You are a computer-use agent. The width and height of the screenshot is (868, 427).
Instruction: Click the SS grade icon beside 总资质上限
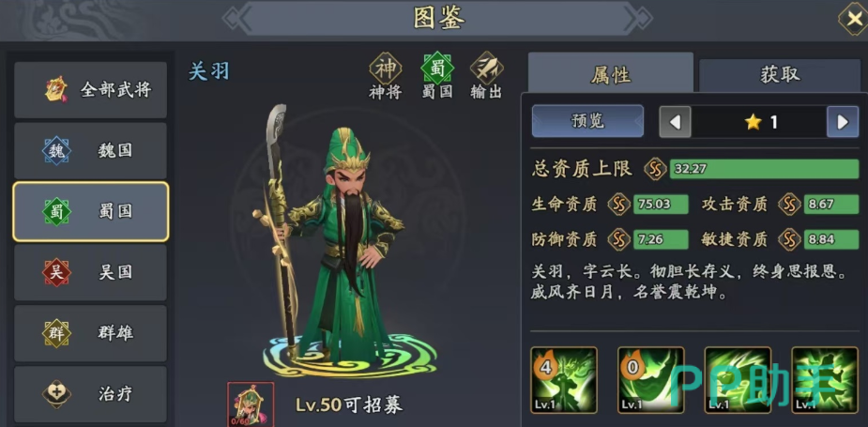point(655,169)
